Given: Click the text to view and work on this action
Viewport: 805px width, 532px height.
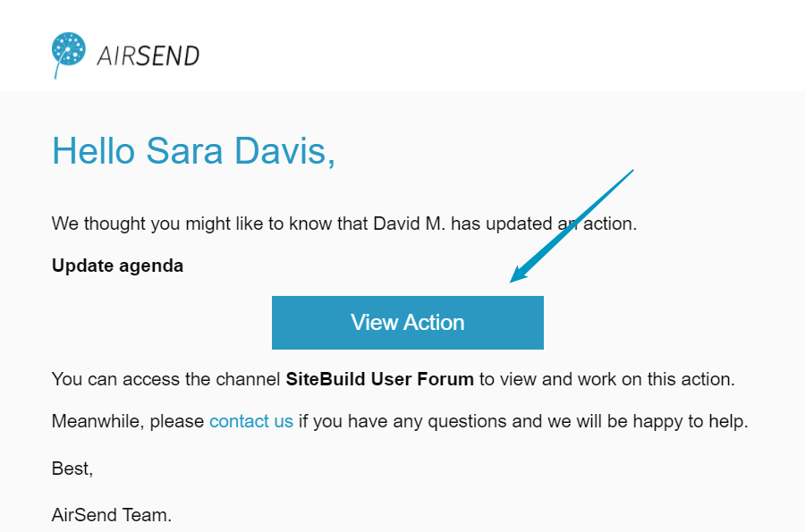Looking at the screenshot, I should tap(606, 379).
